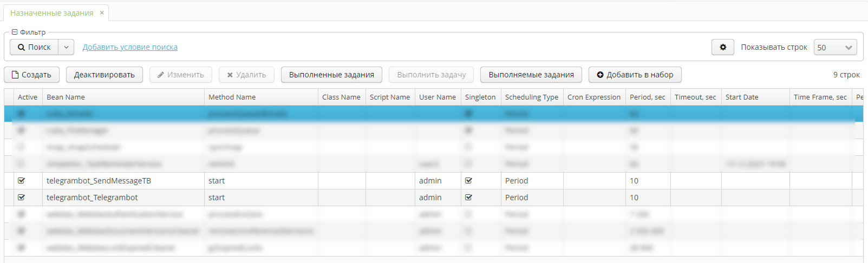Screen dimensions: 868x263
Task: Collapse the Фильтр panel
Action: 15,32
